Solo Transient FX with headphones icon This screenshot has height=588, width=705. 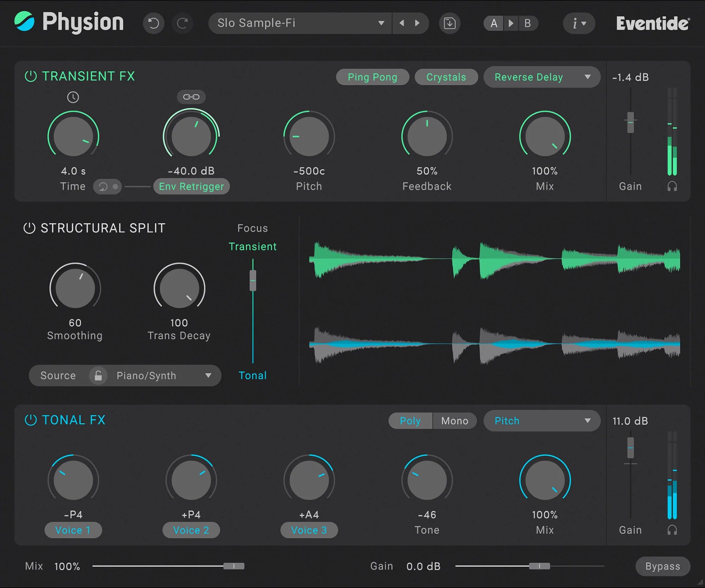(x=672, y=186)
